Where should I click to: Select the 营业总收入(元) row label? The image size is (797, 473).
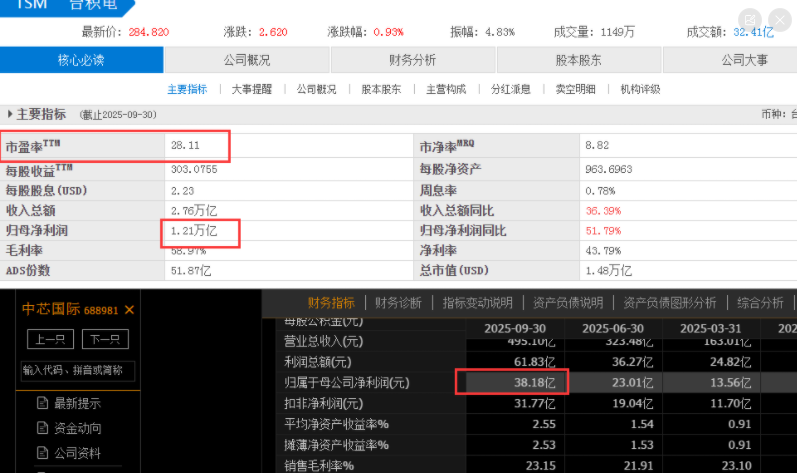tap(323, 341)
